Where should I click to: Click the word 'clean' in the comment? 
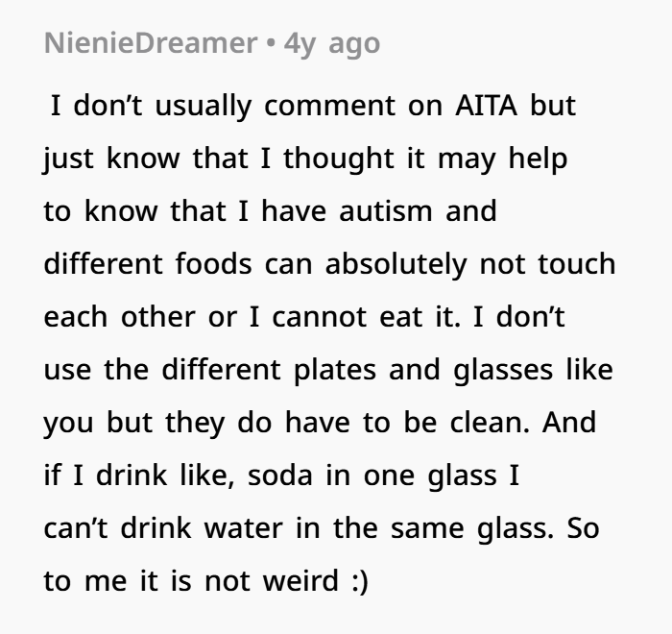pos(490,422)
